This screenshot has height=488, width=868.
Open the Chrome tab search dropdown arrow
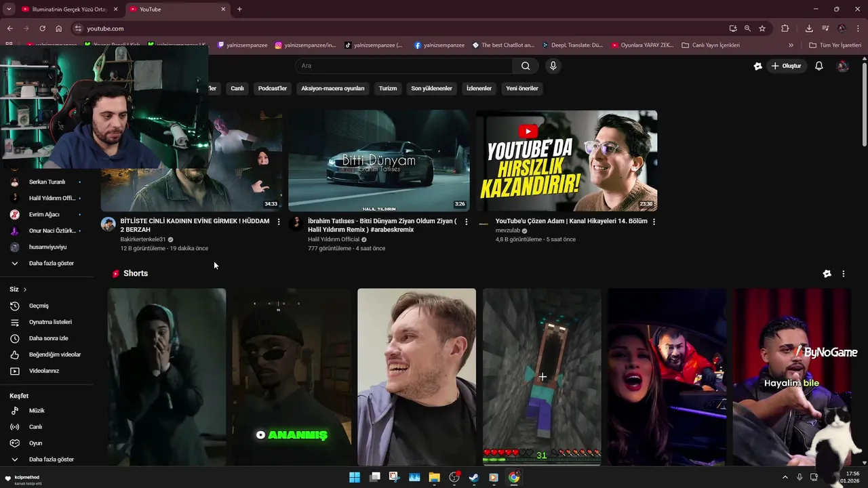pos(8,9)
